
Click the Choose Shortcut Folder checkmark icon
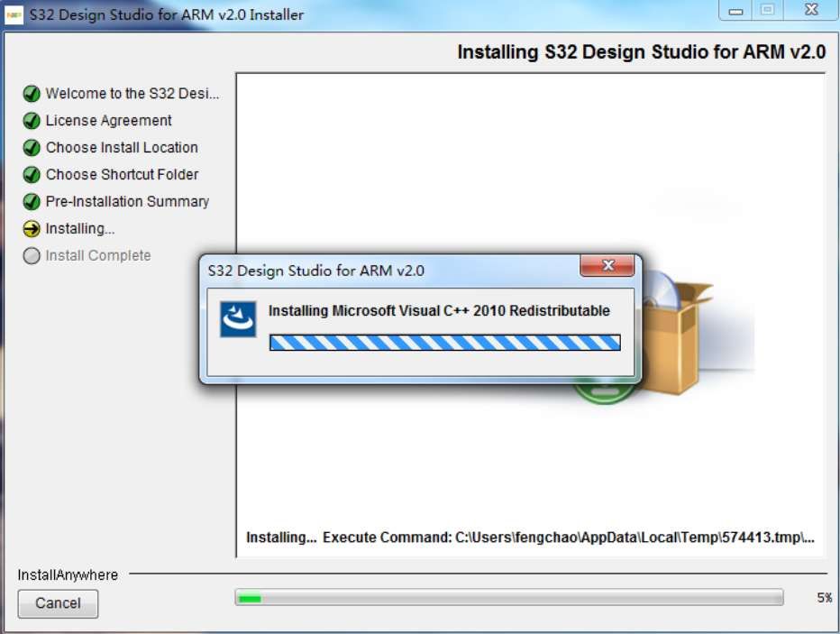point(31,174)
